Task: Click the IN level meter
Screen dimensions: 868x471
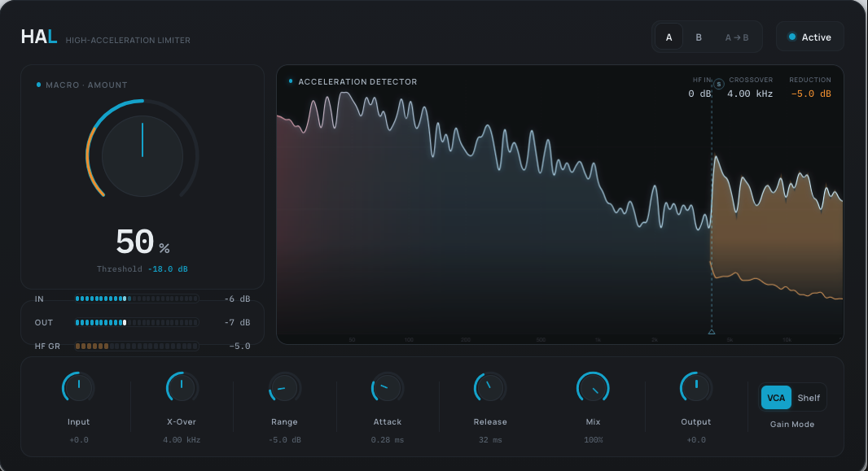Action: [x=137, y=299]
